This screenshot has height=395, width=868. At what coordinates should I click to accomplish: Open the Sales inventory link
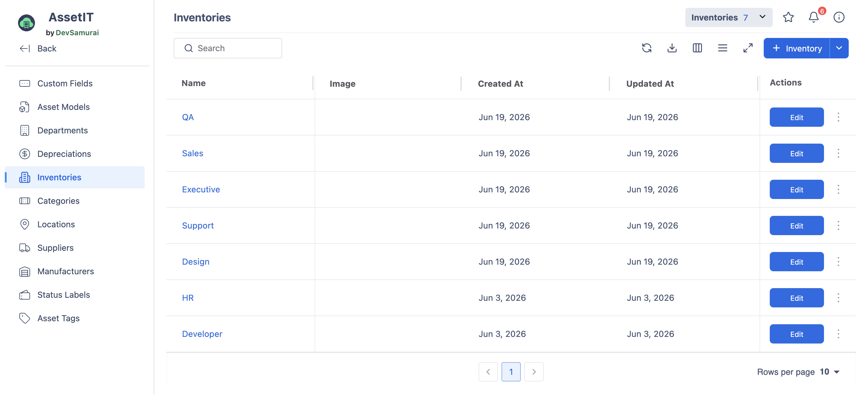click(x=192, y=154)
